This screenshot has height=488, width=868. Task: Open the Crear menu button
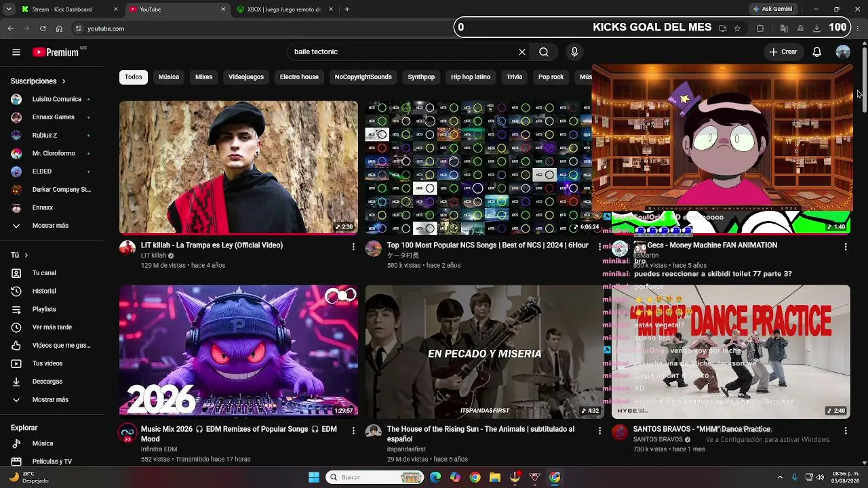(783, 52)
